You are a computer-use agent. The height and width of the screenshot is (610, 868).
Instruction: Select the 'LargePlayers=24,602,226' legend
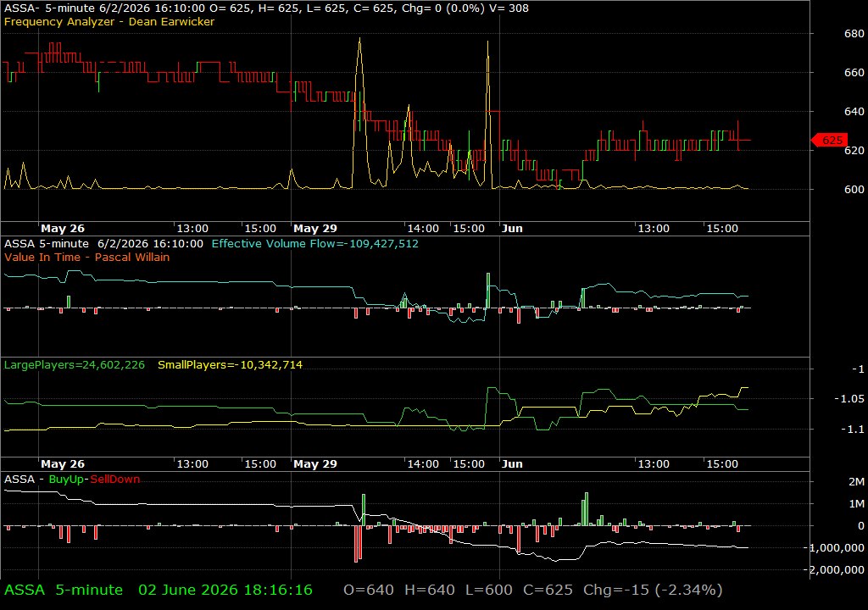click(x=75, y=365)
